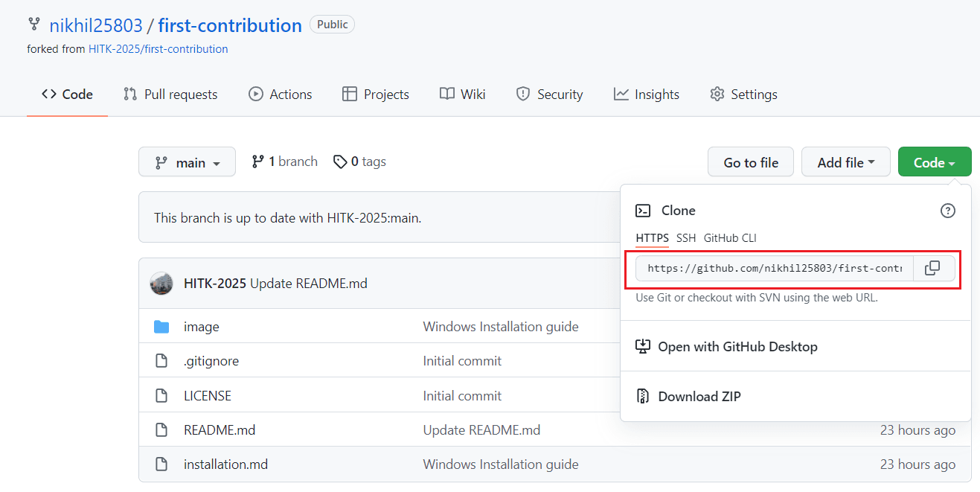980x492 pixels.
Task: View the 0 tags link
Action: (360, 162)
